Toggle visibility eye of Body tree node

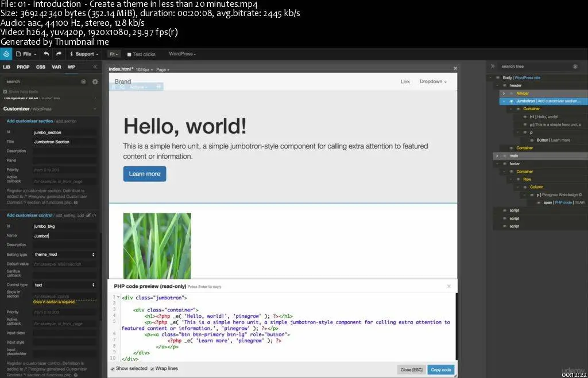click(498, 78)
